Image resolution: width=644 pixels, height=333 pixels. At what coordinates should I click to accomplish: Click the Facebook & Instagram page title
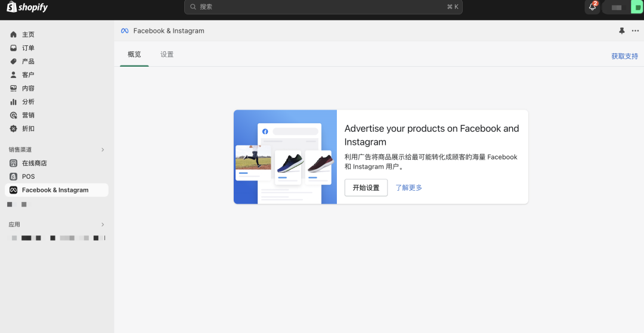(x=169, y=31)
